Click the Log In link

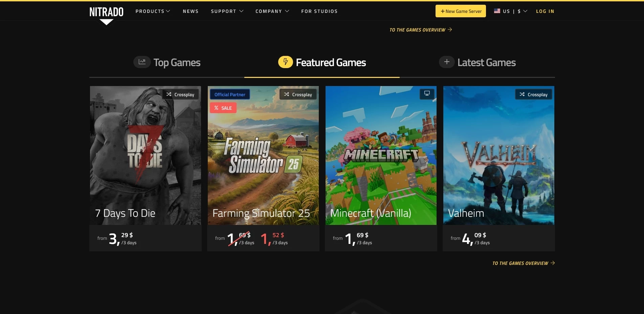(545, 11)
